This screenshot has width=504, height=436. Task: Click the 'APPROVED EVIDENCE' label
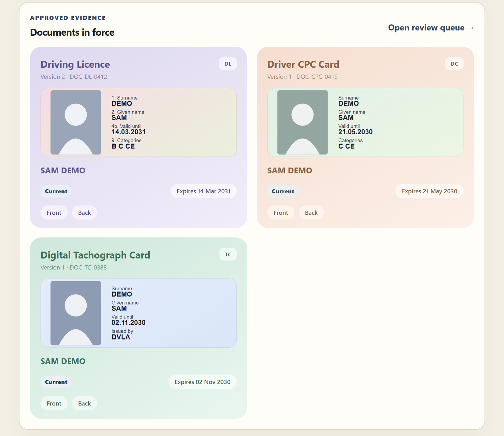tap(68, 18)
